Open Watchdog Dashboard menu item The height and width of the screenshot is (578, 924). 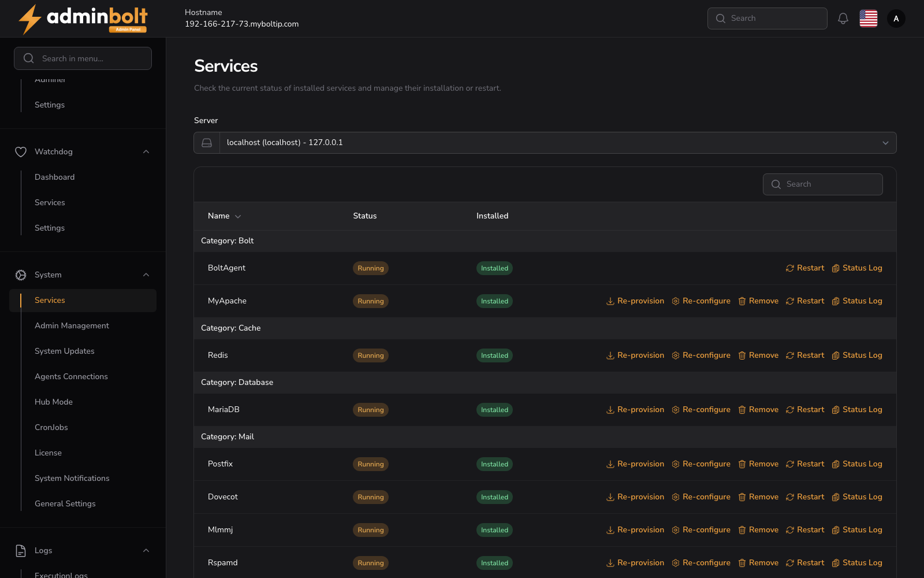click(x=54, y=177)
